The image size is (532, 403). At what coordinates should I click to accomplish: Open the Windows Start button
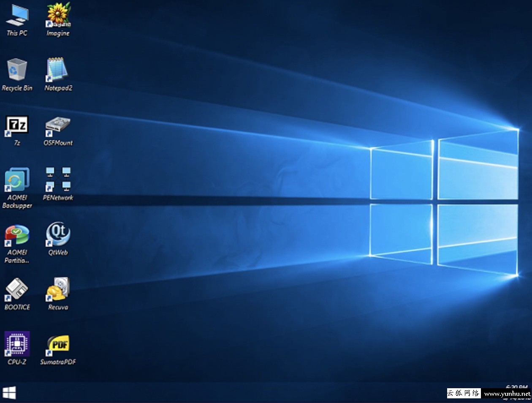click(x=9, y=392)
